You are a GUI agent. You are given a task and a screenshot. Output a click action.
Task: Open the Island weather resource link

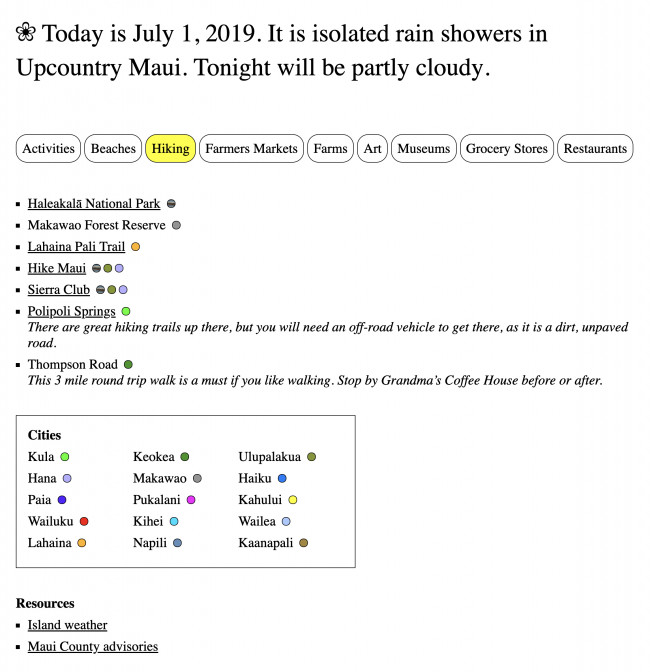tap(67, 625)
